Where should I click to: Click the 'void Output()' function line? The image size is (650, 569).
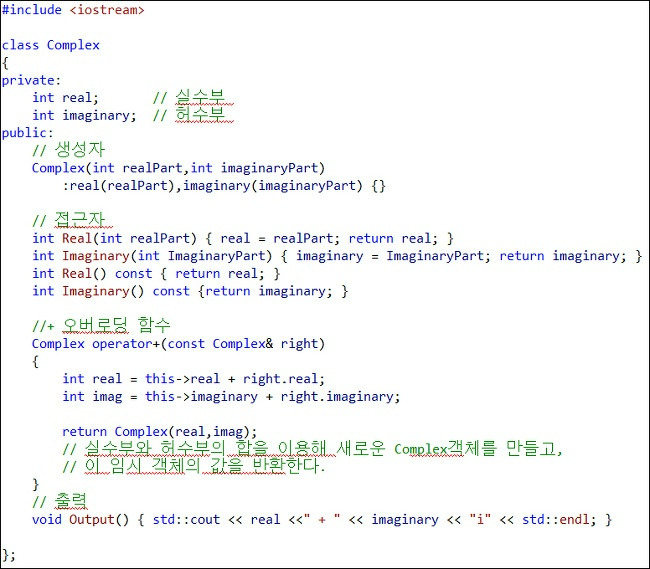click(322, 520)
